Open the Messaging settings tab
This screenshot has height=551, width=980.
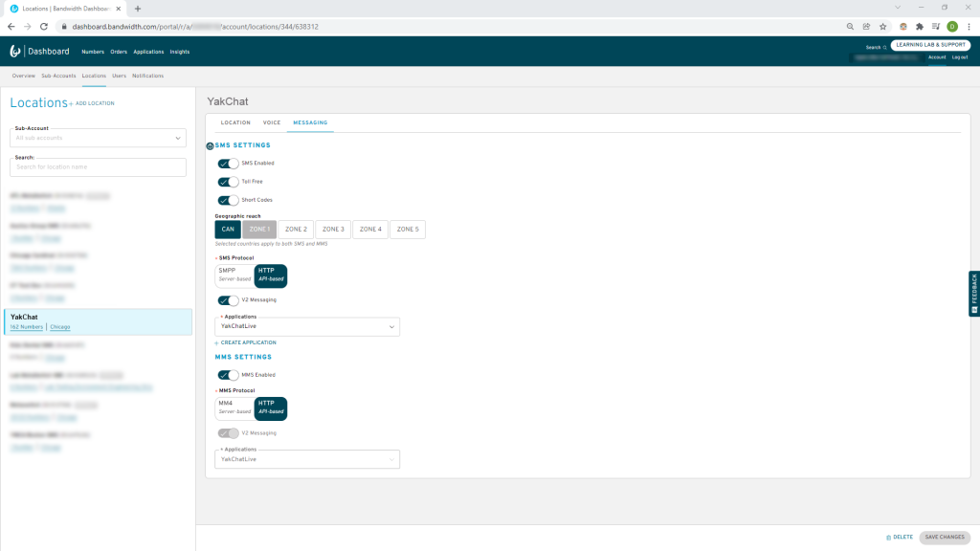[311, 123]
